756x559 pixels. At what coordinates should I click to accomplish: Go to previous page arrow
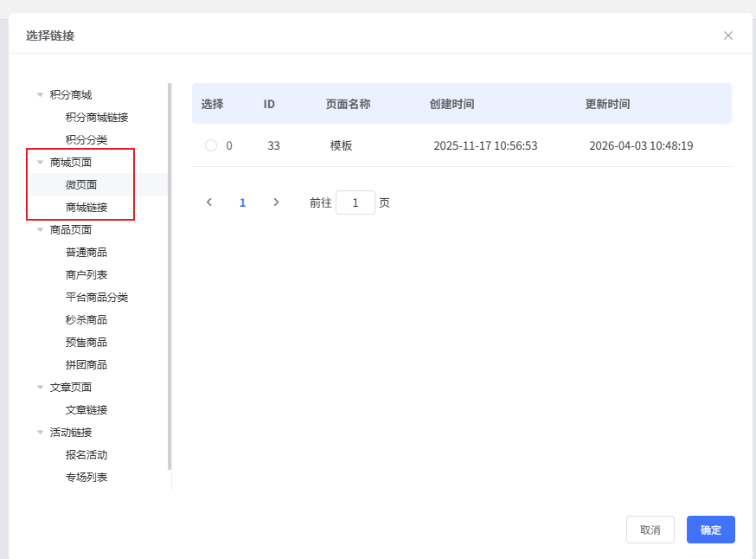click(209, 202)
